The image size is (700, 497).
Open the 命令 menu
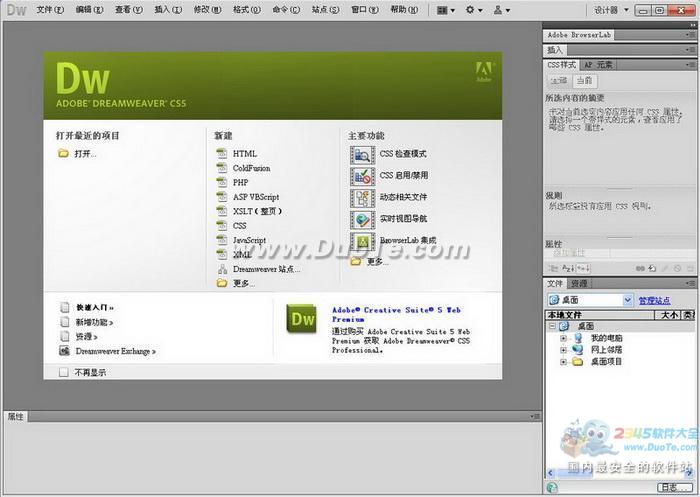(x=286, y=9)
